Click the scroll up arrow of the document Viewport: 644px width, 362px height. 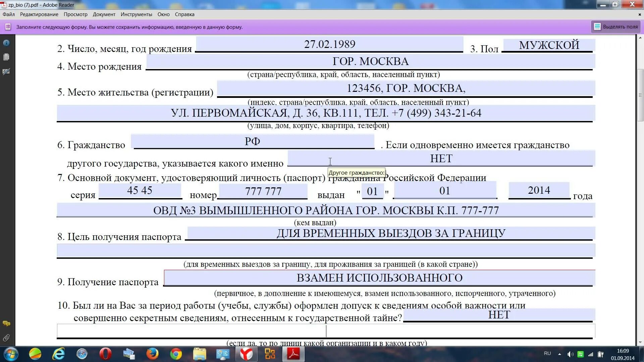(640, 38)
